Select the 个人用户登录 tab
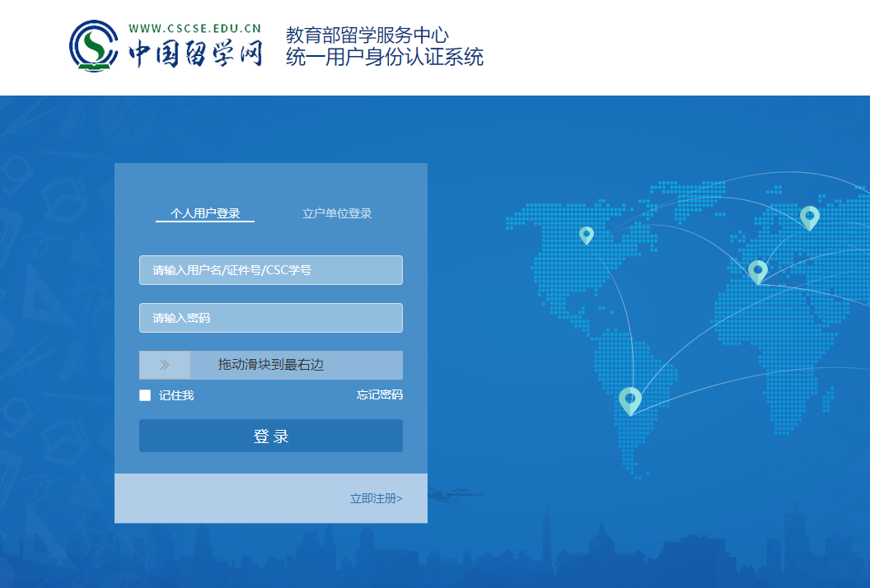 [205, 213]
